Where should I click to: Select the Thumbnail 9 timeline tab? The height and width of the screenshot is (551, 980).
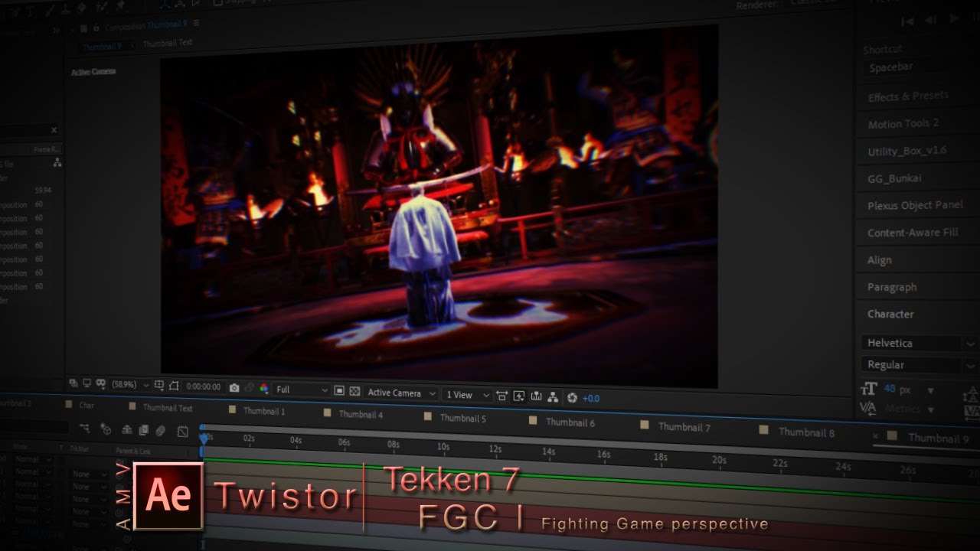pyautogui.click(x=937, y=438)
